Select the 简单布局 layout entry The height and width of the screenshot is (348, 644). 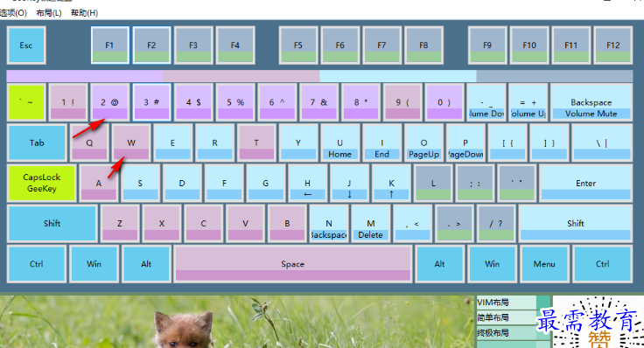tap(507, 317)
